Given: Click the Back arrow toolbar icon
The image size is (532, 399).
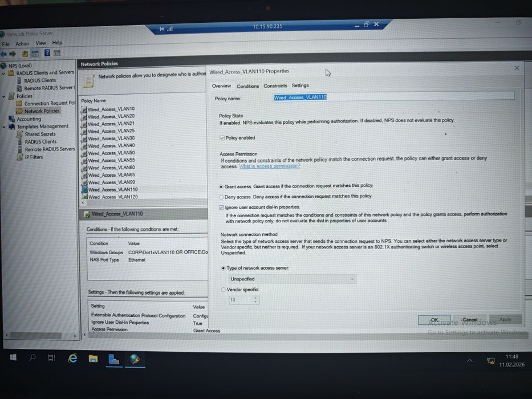Looking at the screenshot, I should 4,54.
